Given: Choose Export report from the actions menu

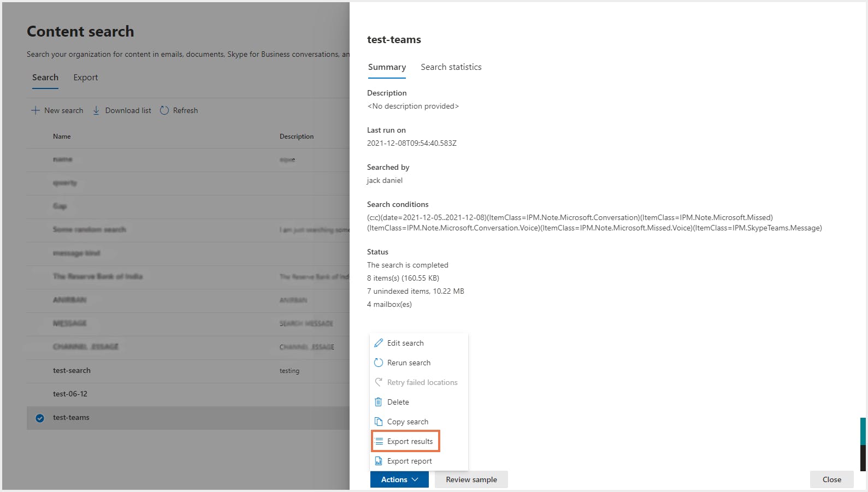Looking at the screenshot, I should pyautogui.click(x=409, y=461).
